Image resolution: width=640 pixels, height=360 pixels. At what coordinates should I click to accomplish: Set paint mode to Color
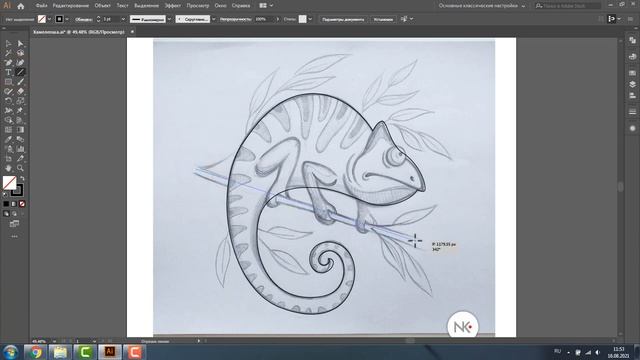pyautogui.click(x=6, y=204)
